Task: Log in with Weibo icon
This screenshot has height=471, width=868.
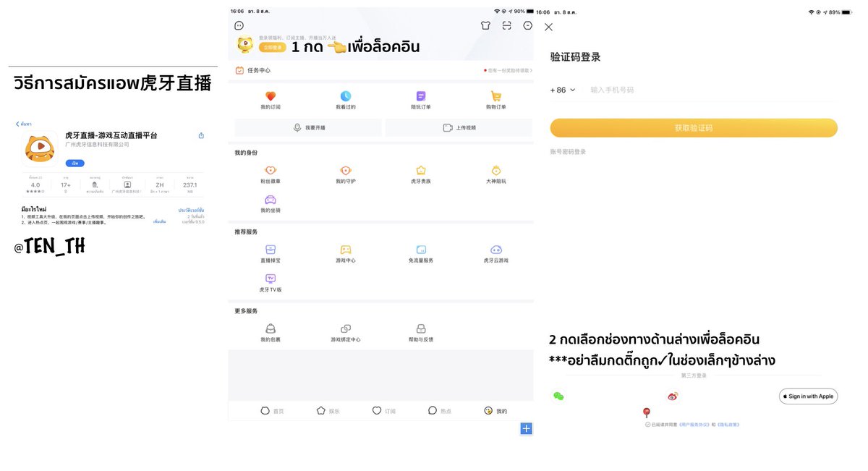Action: (x=673, y=396)
